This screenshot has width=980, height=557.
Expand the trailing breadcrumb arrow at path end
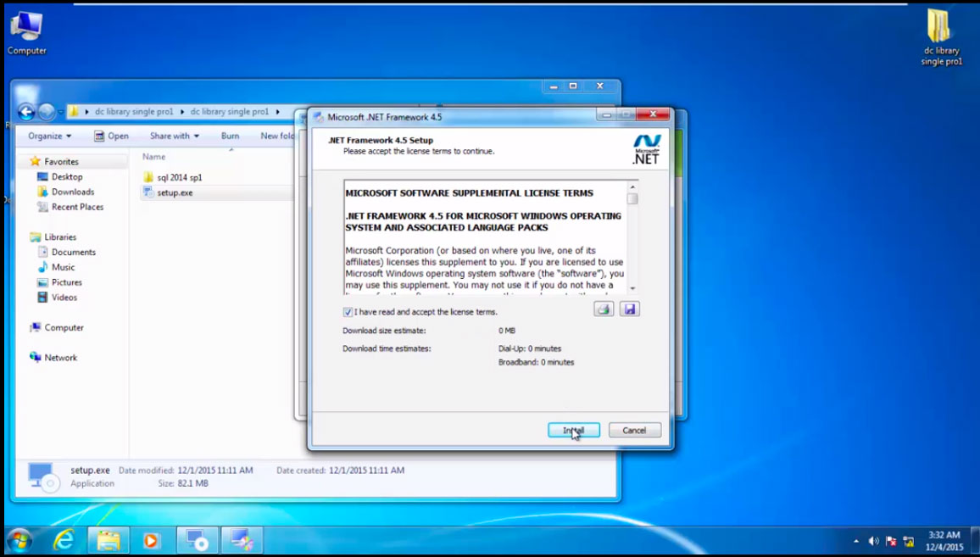277,112
